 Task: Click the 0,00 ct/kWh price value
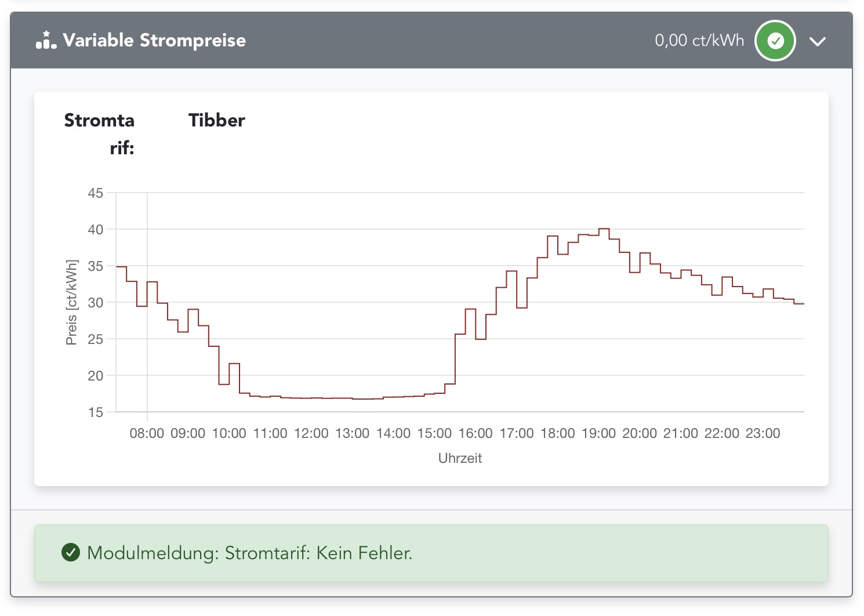click(699, 41)
